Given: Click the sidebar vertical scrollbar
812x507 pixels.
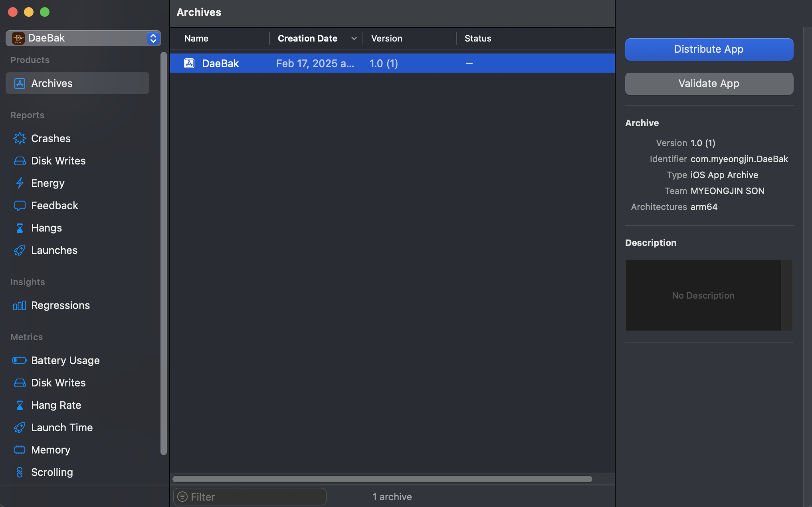Looking at the screenshot, I should (163, 253).
